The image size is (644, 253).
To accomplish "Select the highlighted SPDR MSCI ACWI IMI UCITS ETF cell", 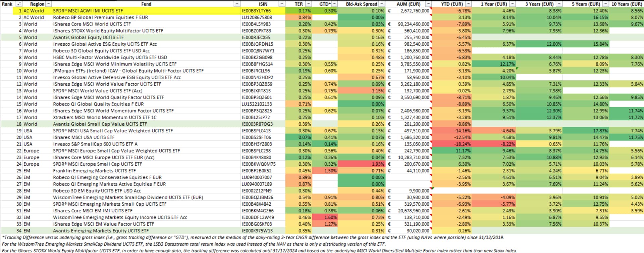I will (x=146, y=11).
